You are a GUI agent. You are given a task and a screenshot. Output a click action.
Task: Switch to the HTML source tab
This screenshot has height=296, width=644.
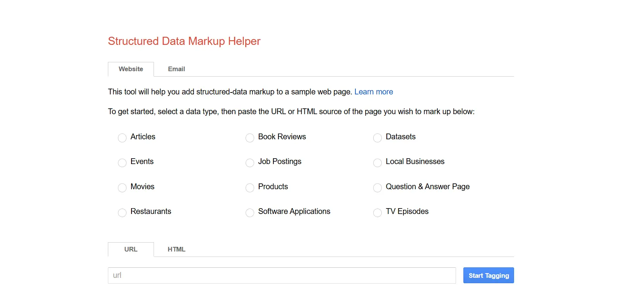coord(176,249)
